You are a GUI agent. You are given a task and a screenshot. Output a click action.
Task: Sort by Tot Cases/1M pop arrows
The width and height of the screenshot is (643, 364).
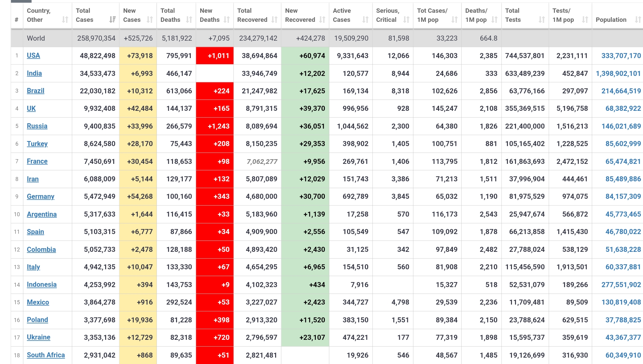click(455, 20)
